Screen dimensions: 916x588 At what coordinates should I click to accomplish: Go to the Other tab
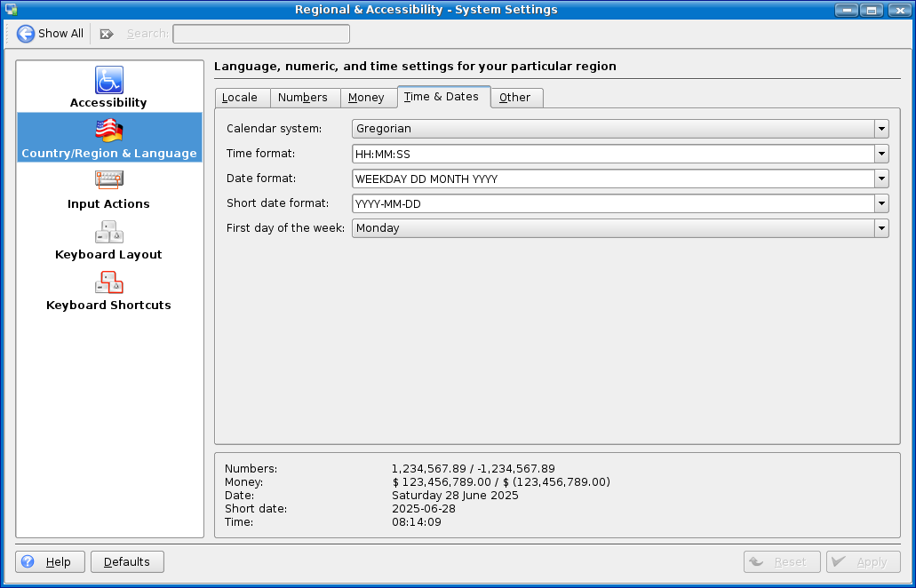514,98
